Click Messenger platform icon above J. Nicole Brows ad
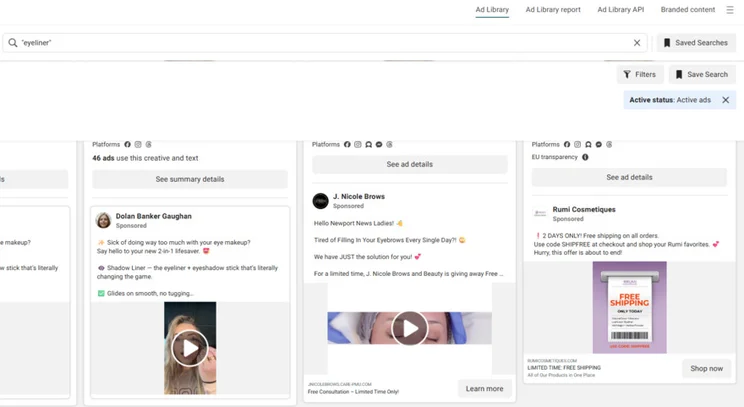The width and height of the screenshot is (744, 407). click(x=379, y=144)
